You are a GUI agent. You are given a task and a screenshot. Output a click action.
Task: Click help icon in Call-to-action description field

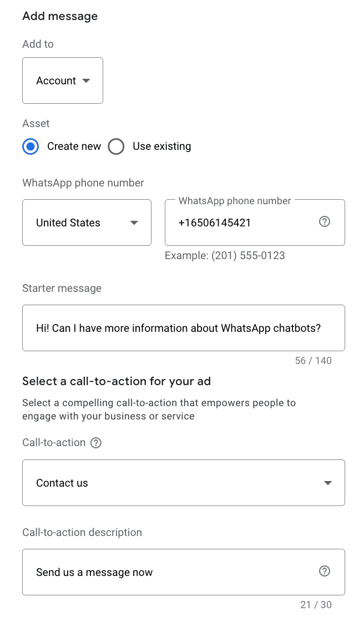point(325,571)
